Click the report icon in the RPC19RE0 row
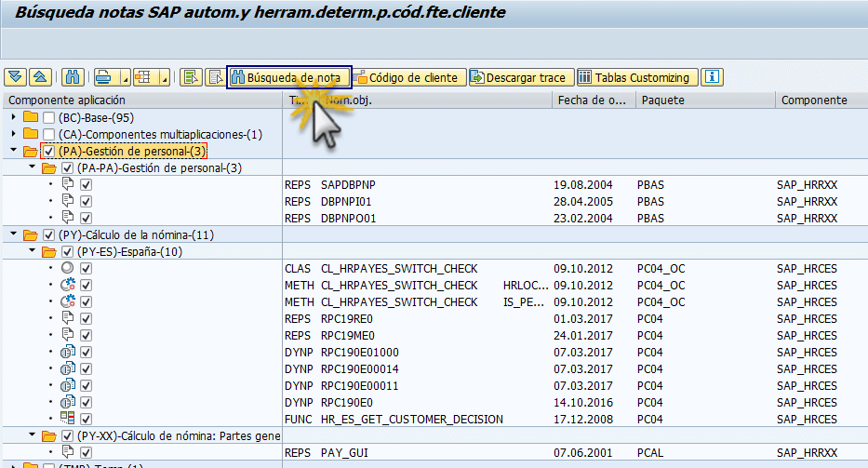The image size is (868, 468). click(x=68, y=318)
